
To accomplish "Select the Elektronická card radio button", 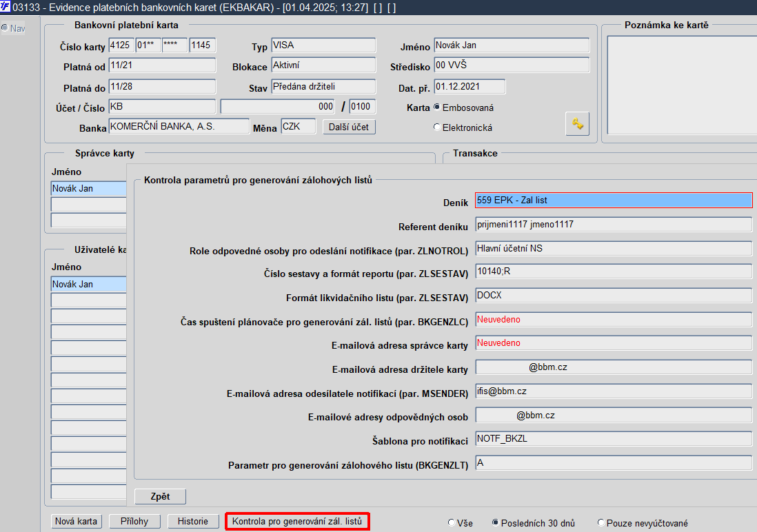I will (437, 127).
